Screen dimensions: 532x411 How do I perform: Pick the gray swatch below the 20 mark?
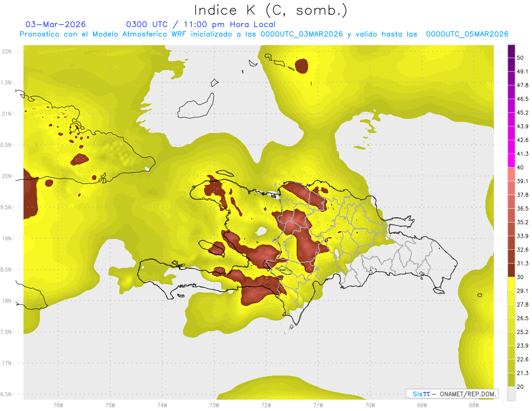coord(512,394)
